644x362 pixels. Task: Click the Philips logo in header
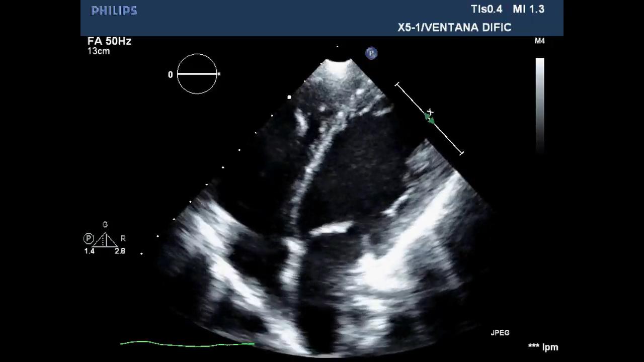[x=114, y=11]
